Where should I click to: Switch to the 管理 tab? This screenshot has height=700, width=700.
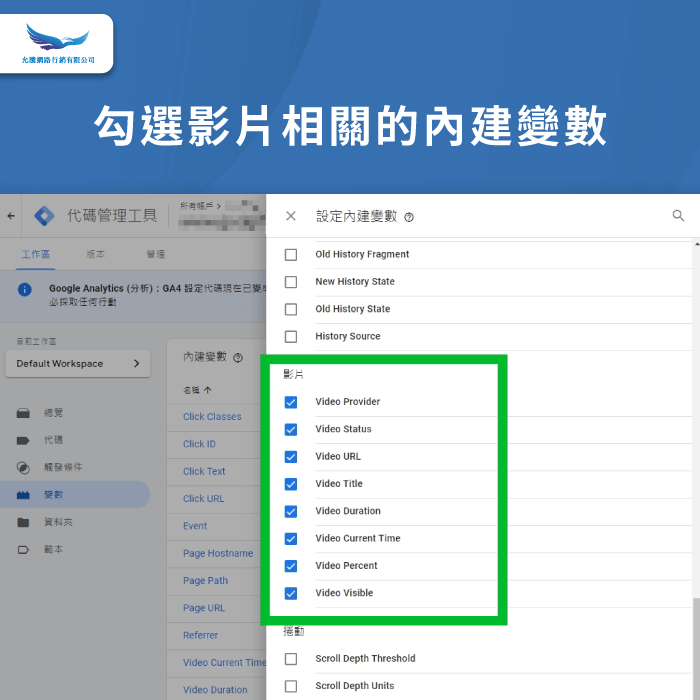point(155,255)
